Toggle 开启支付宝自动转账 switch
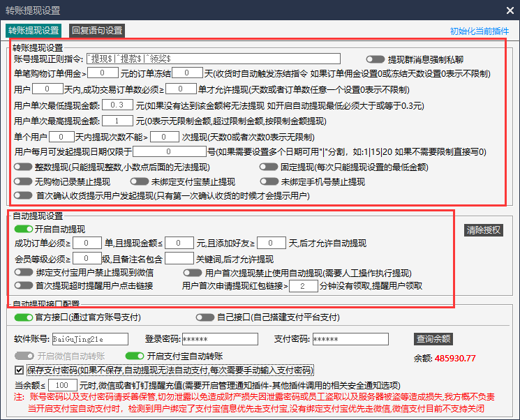520x420 pixels. 134,356
